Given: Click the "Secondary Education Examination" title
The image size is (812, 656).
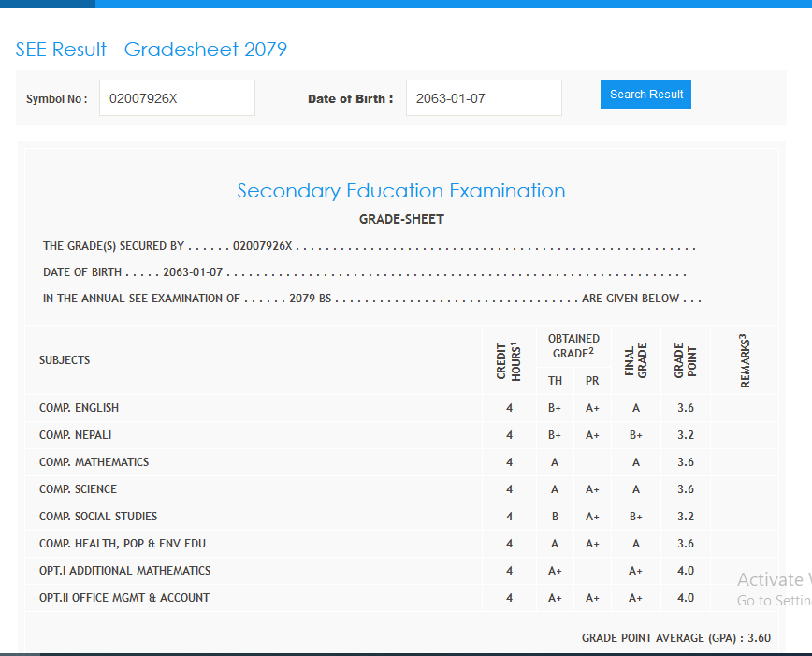Looking at the screenshot, I should pyautogui.click(x=401, y=191).
